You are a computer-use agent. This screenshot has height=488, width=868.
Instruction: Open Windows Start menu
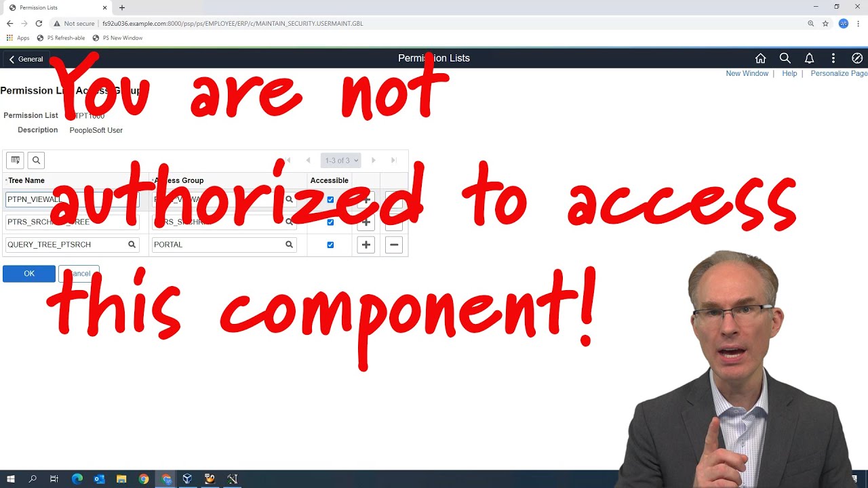11,479
